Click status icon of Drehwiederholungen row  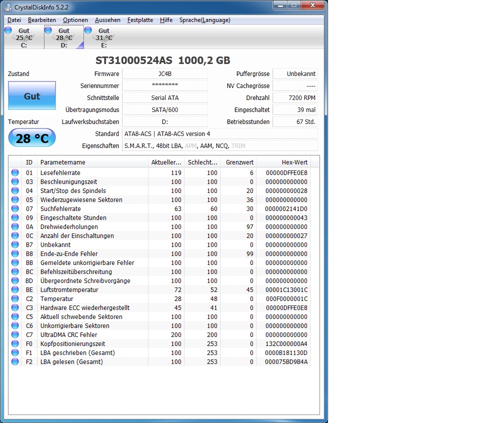click(x=15, y=226)
